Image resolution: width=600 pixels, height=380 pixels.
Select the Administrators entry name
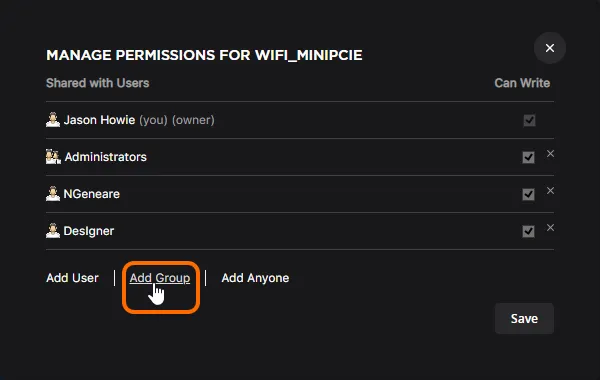[x=106, y=157]
